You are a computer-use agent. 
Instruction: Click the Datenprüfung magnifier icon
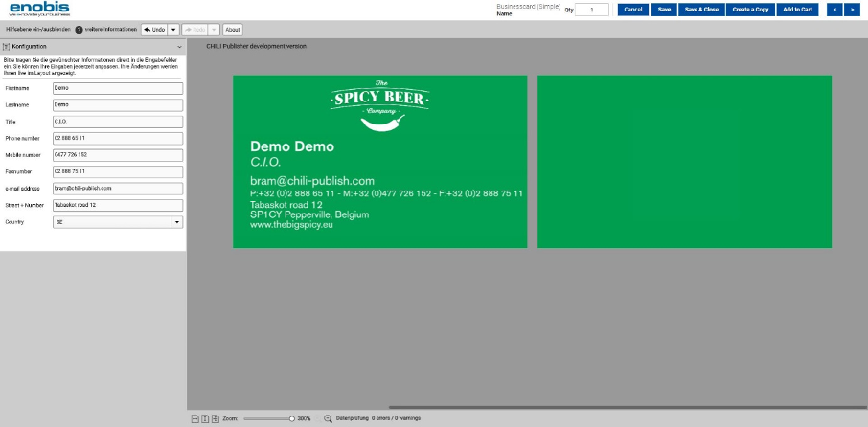click(x=328, y=418)
